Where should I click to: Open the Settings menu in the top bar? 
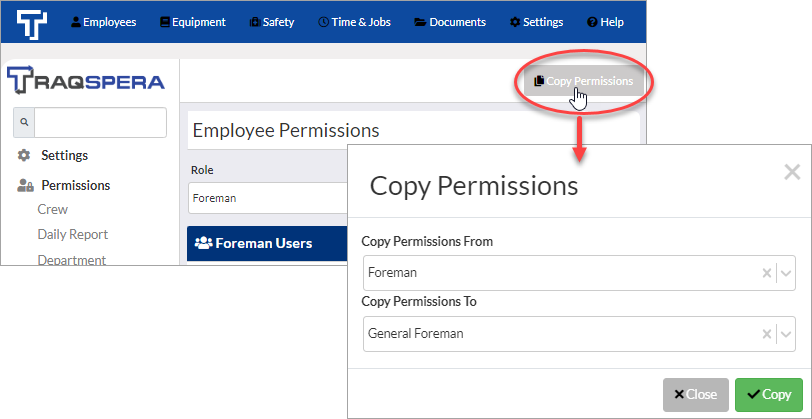(536, 22)
